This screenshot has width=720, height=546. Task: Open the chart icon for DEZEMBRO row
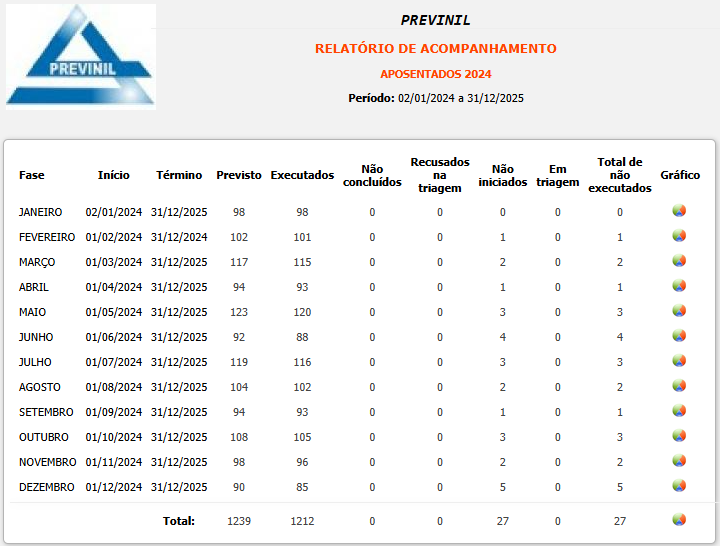pyautogui.click(x=679, y=486)
